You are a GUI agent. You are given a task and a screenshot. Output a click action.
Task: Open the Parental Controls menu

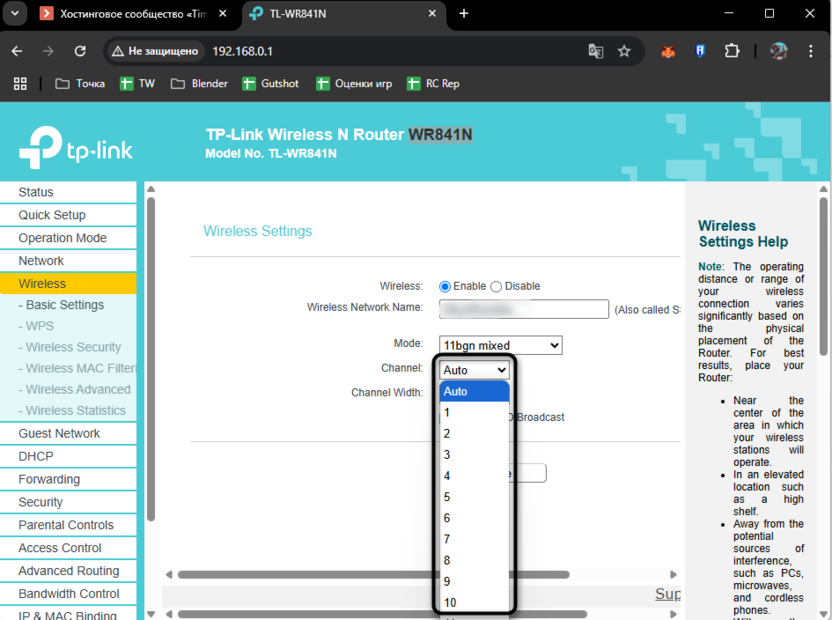[68, 525]
